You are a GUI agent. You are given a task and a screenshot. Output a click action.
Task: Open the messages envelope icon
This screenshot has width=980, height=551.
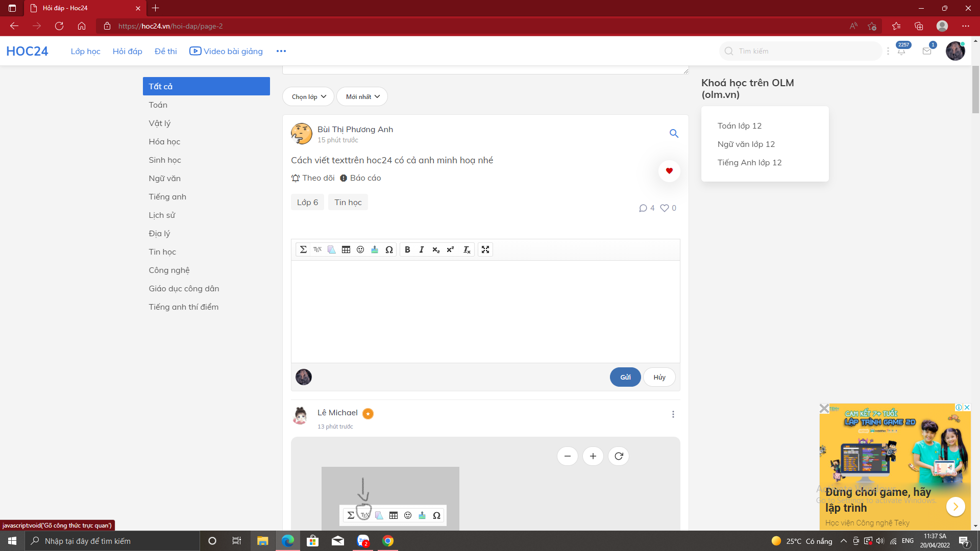[x=927, y=51]
